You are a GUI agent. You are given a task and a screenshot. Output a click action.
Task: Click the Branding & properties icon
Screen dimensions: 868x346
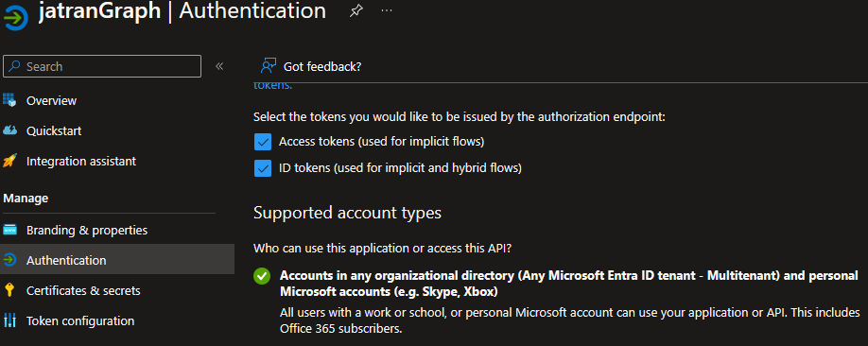10,230
